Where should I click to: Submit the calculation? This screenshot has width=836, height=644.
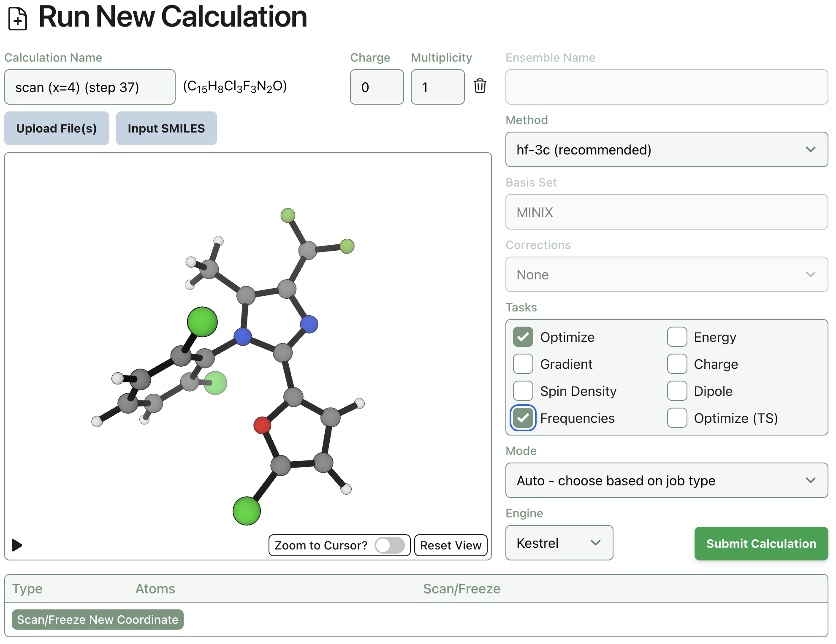coord(761,544)
